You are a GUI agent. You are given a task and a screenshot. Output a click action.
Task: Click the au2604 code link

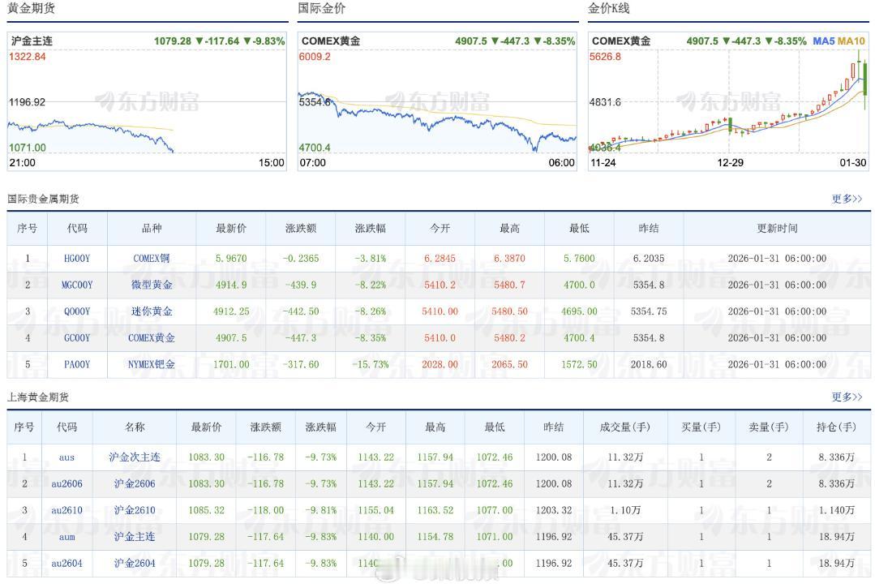pos(66,563)
